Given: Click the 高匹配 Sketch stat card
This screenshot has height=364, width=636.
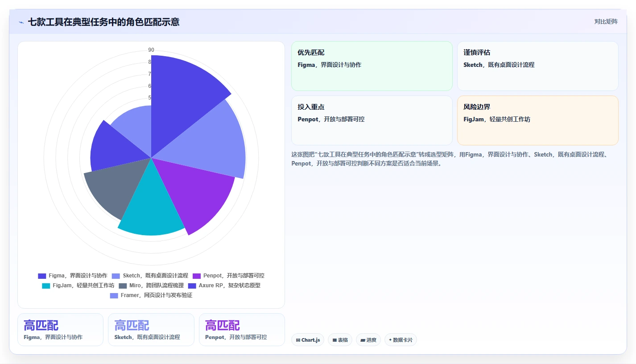Looking at the screenshot, I should 151,330.
